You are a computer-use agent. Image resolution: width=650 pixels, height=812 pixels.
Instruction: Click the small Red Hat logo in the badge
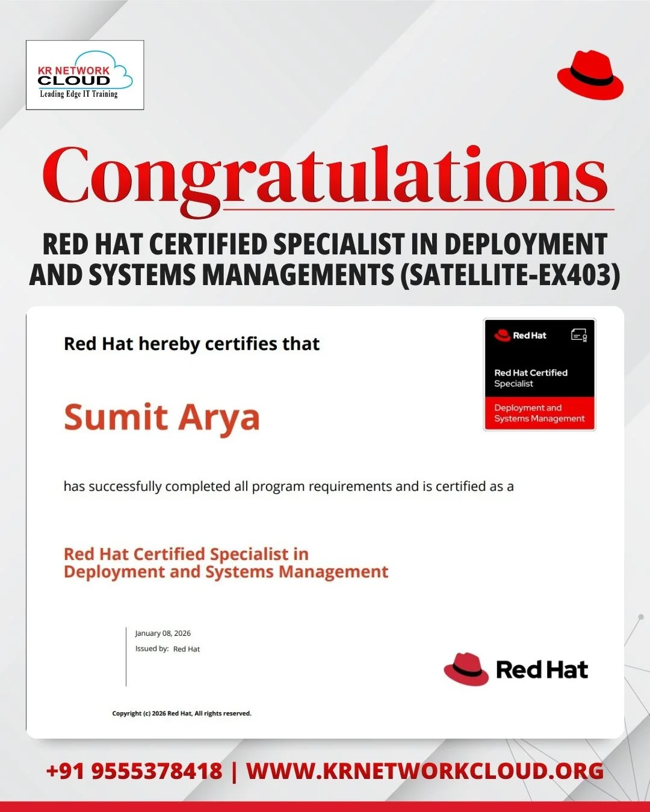pyautogui.click(x=521, y=336)
